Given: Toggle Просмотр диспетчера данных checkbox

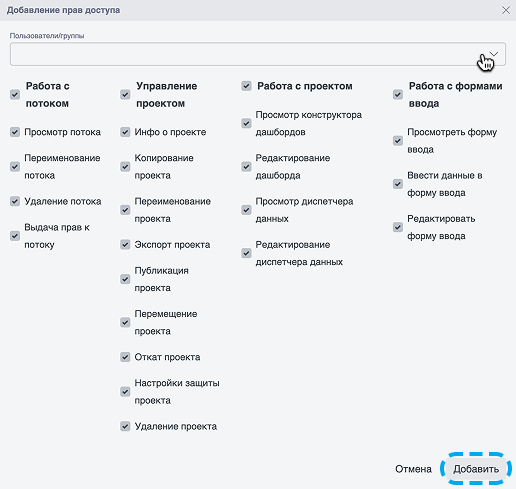Looking at the screenshot, I should [246, 210].
